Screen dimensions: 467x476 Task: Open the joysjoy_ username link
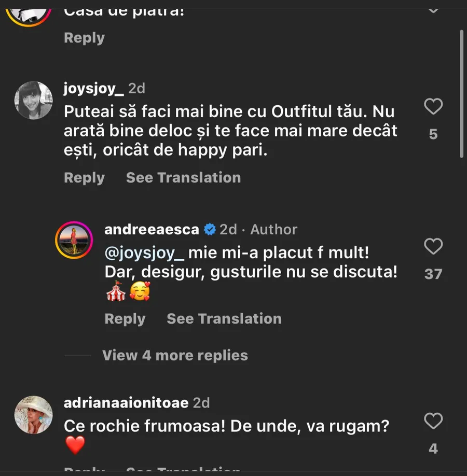(93, 89)
